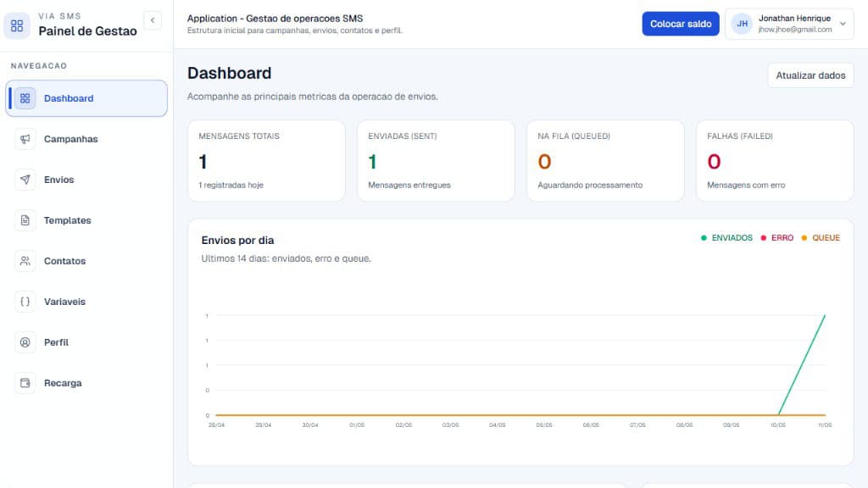868x488 pixels.
Task: Click the jhow.jhoe@gmail.com email text
Action: tap(795, 30)
